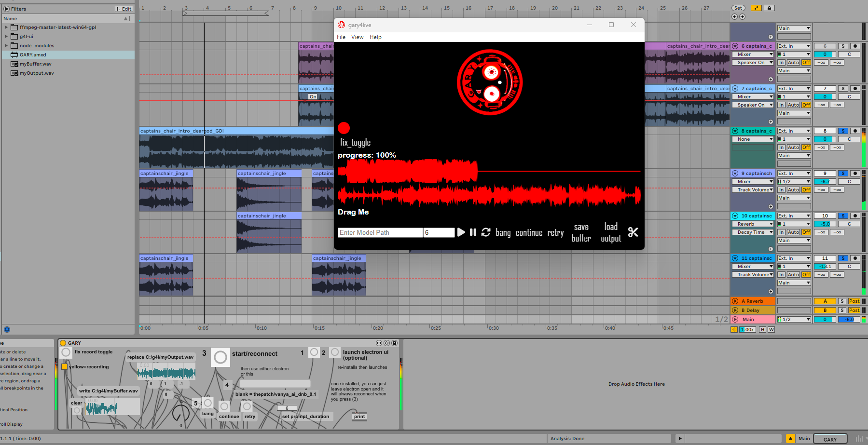Click the Drag Me output waveform in gary4live

[489, 195]
